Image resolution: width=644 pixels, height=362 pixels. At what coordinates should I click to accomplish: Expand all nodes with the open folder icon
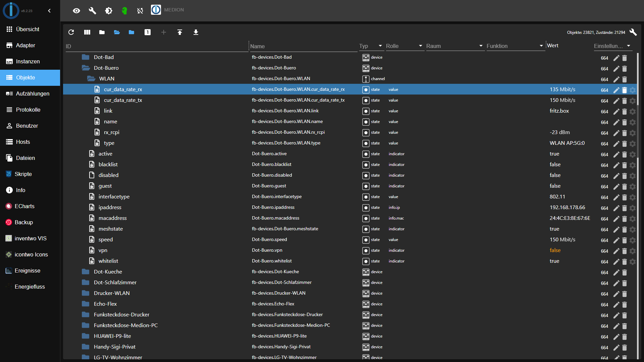pyautogui.click(x=117, y=32)
